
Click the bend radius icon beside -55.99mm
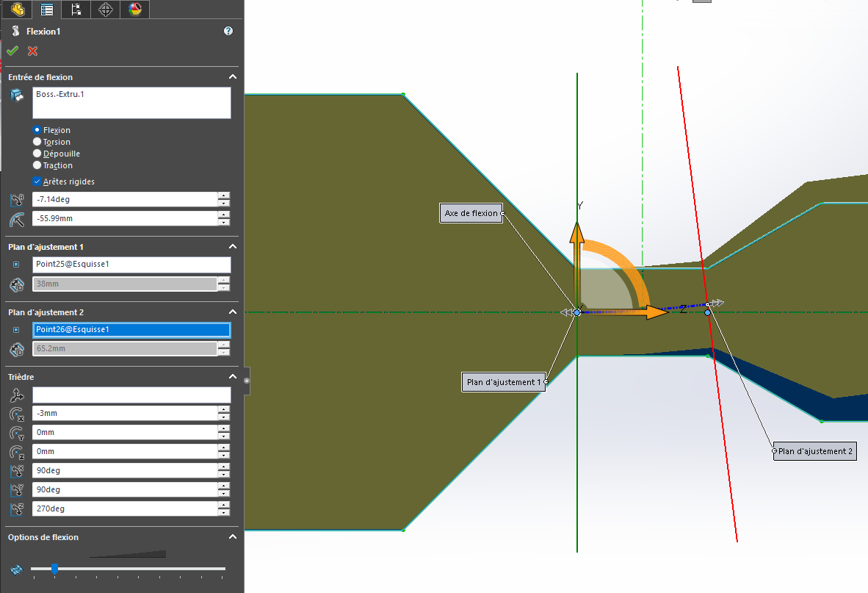click(17, 219)
